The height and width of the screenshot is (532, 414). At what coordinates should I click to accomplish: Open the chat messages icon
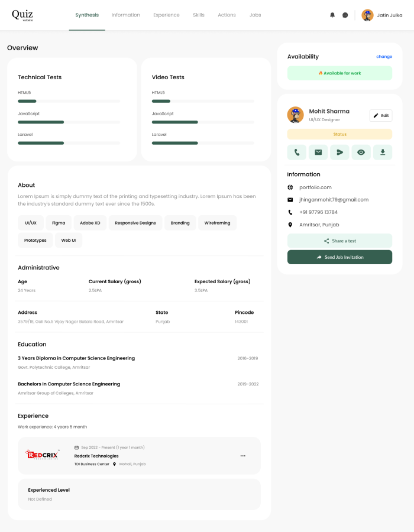pos(345,15)
